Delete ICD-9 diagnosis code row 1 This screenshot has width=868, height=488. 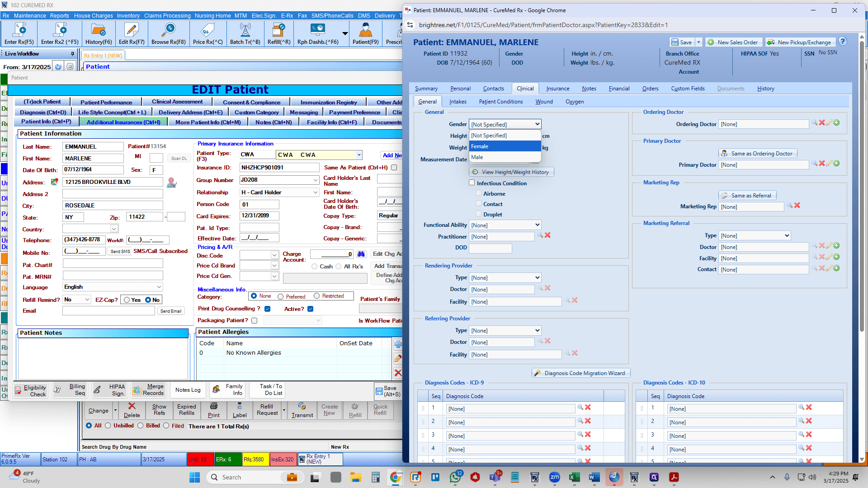pyautogui.click(x=588, y=408)
